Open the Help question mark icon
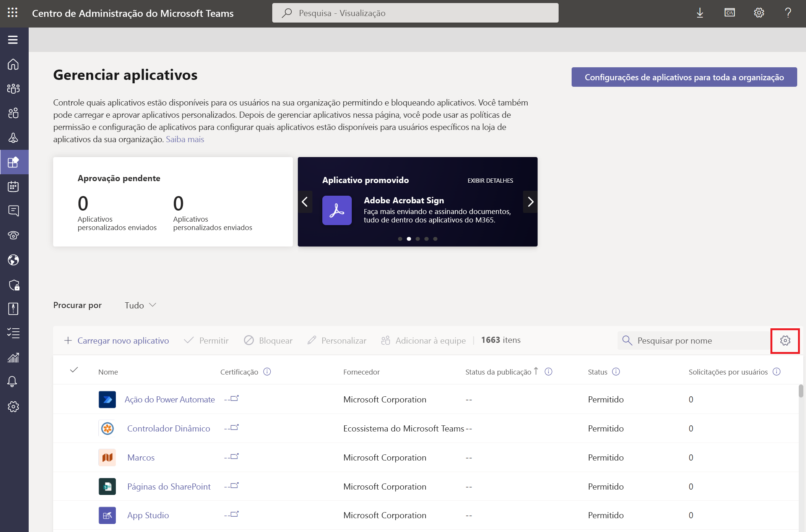 pyautogui.click(x=788, y=13)
